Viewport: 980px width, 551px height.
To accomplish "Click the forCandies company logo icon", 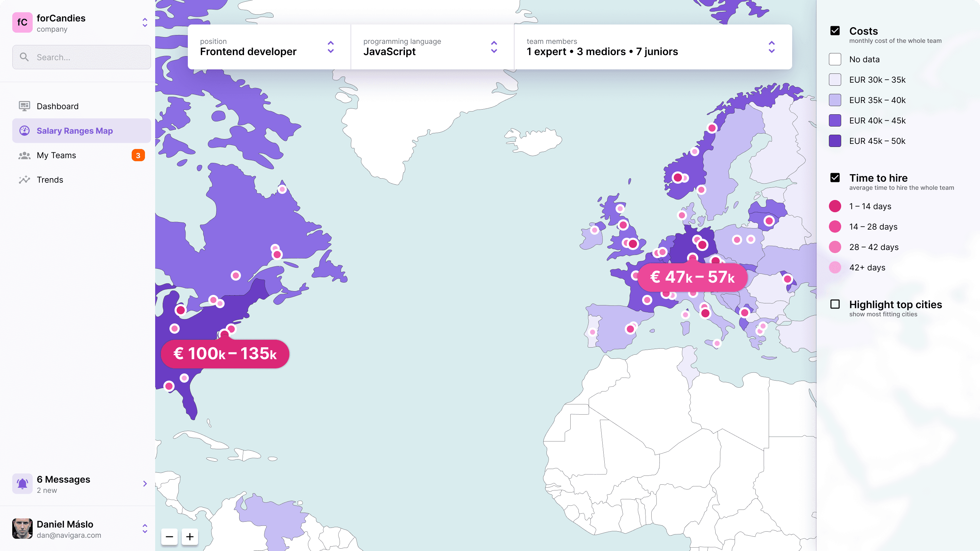I will 22,22.
